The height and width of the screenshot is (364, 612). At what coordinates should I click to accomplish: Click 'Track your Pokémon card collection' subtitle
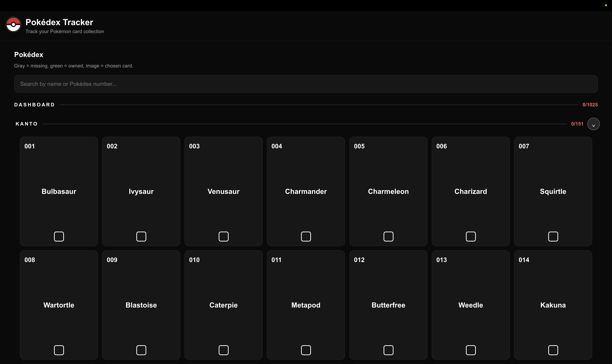65,31
